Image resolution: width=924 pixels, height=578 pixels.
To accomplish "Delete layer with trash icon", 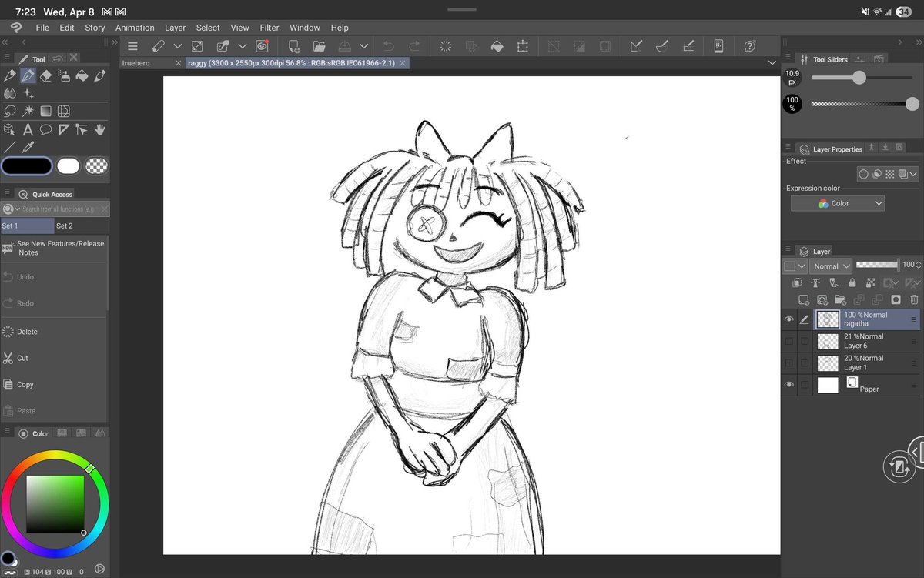I will pyautogui.click(x=914, y=299).
